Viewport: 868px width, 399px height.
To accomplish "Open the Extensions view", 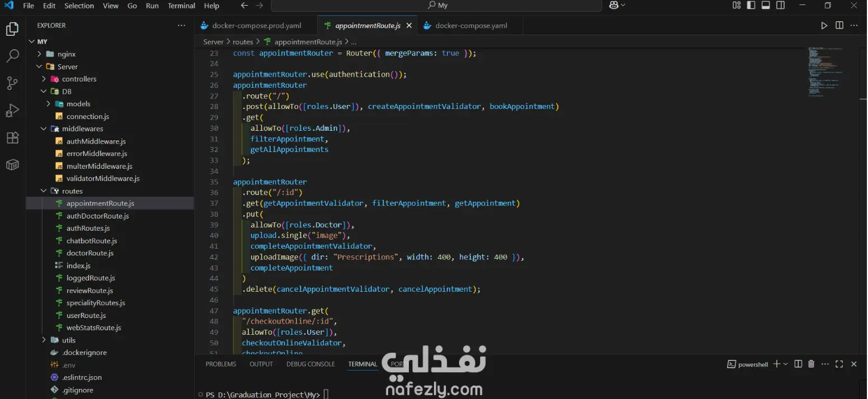I will click(12, 137).
